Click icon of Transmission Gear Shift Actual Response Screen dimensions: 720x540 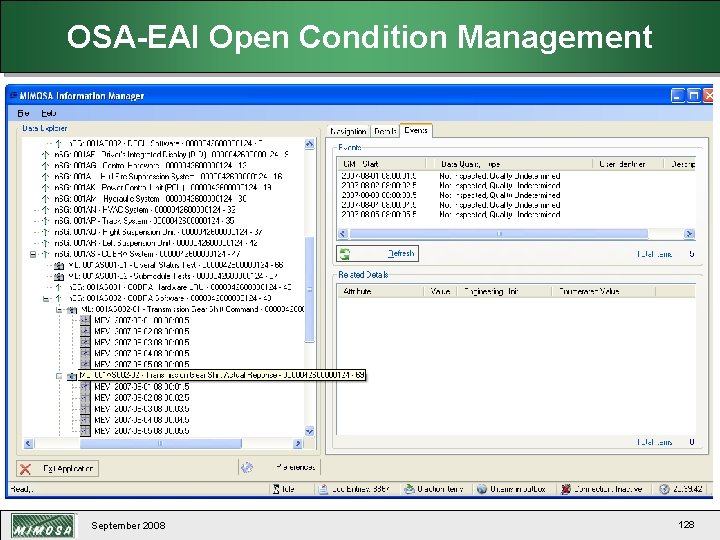point(72,376)
